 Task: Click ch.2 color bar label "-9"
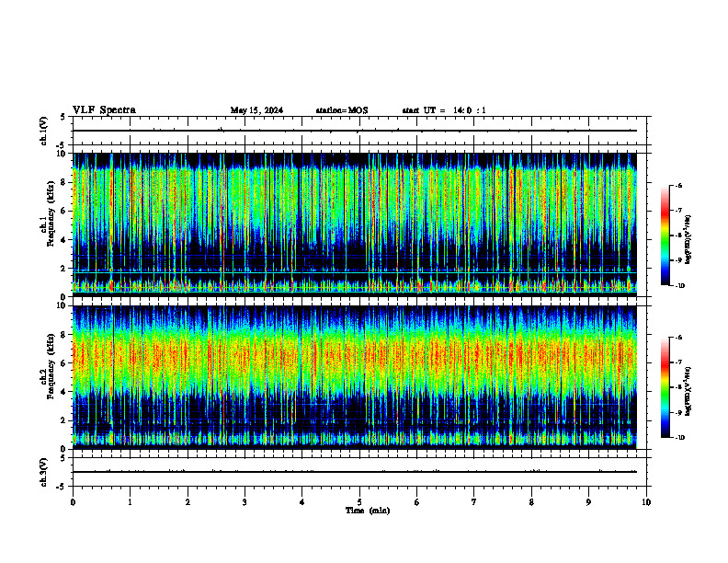coord(678,413)
